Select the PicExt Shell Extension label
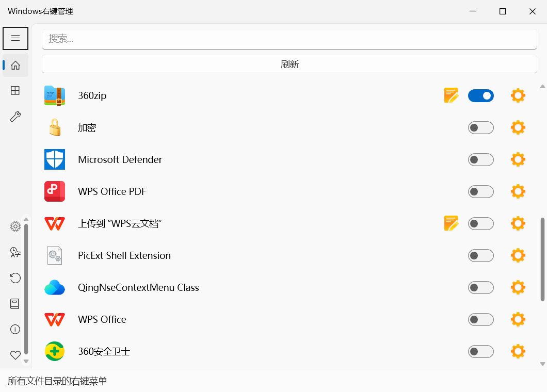Screen dimensions: 547x392 click(124, 256)
